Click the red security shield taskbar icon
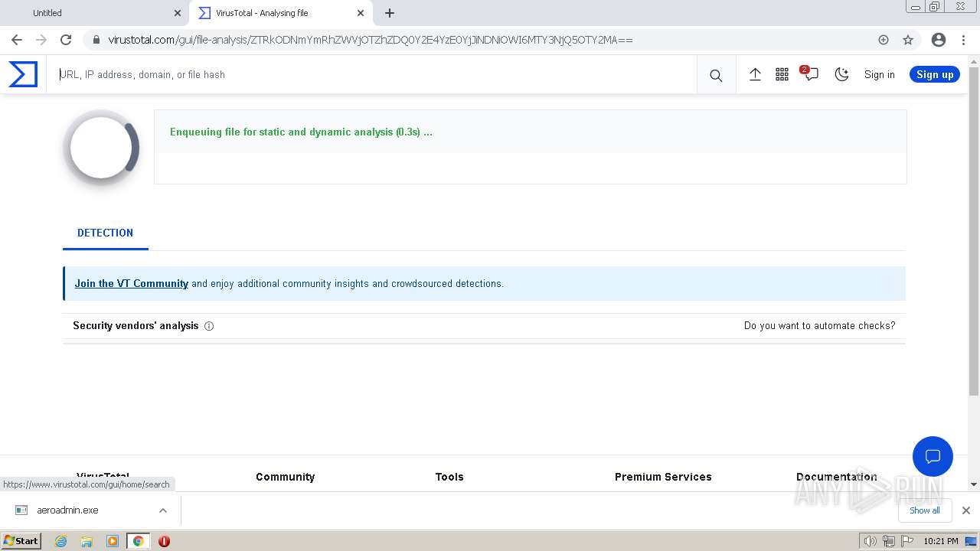Screen dimensions: 980x551 click(164, 541)
